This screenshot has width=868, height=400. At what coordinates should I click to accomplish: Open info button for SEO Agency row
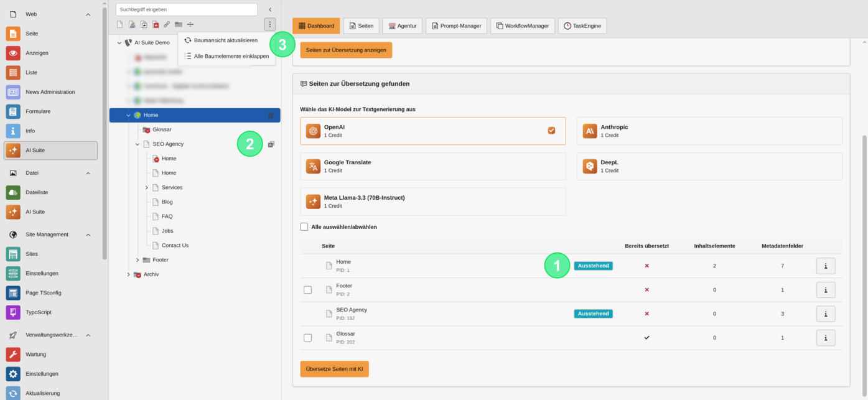pyautogui.click(x=826, y=314)
